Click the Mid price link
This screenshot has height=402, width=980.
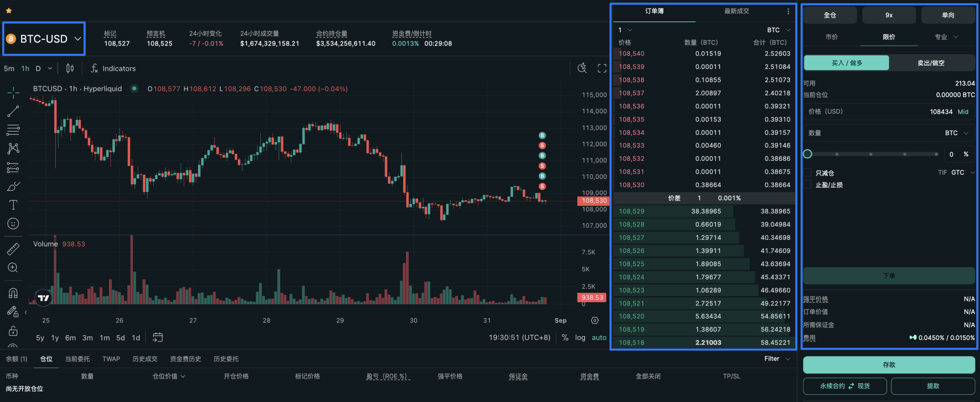pyautogui.click(x=963, y=112)
